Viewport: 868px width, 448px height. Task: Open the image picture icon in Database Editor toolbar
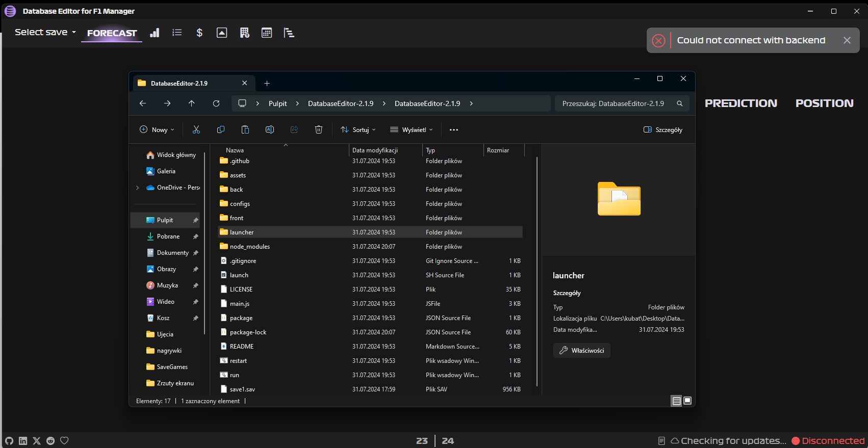pos(222,33)
